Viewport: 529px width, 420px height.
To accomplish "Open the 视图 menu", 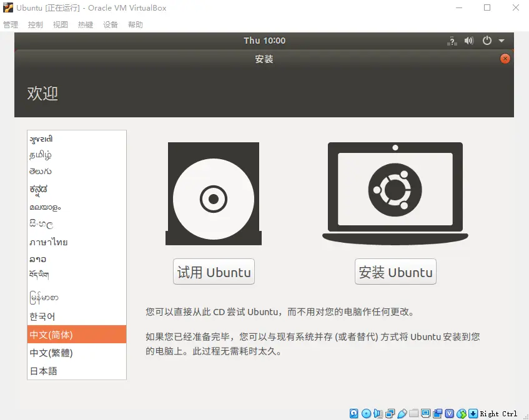I will point(61,24).
